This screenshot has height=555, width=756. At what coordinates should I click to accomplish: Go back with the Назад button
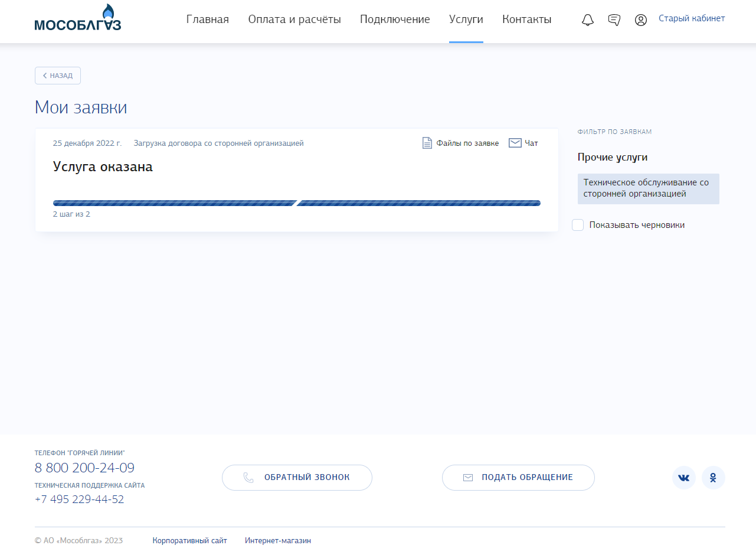click(58, 76)
